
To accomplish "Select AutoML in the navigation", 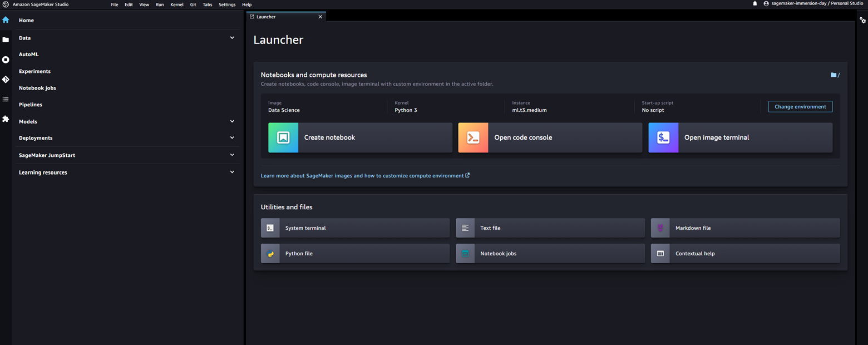I will click(29, 55).
